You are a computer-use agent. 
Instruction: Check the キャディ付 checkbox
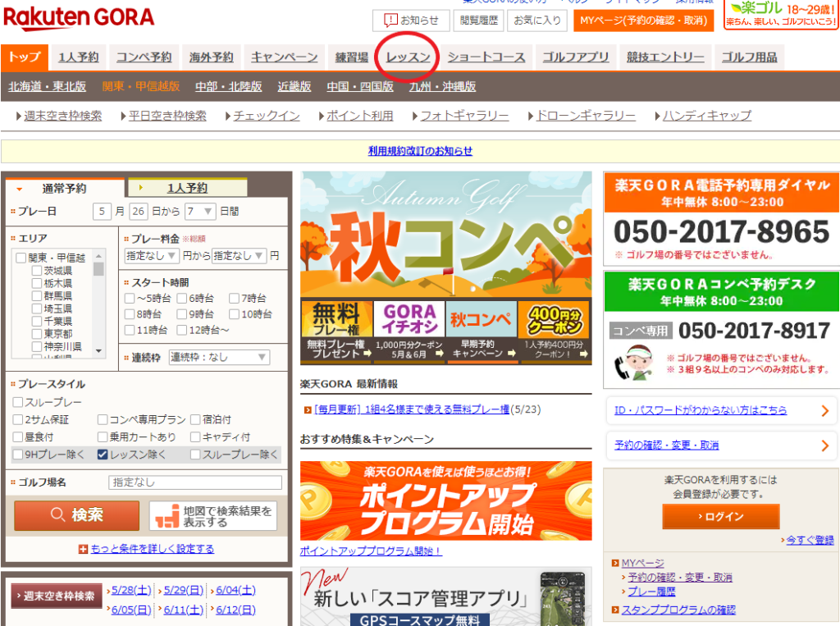(x=195, y=436)
